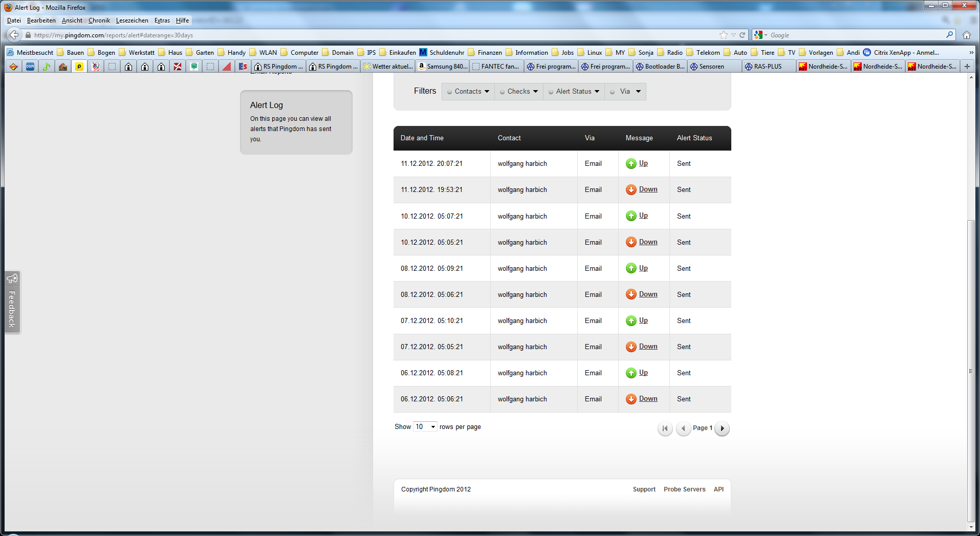The image size is (980, 536).
Task: Switch to the pinned green tree tab
Action: coord(194,67)
